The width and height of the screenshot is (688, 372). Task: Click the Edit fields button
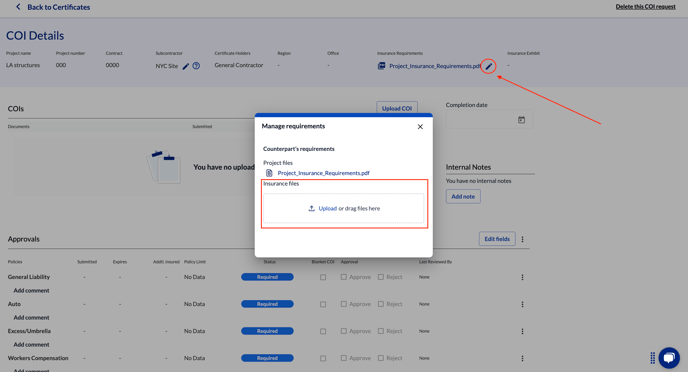pyautogui.click(x=497, y=239)
